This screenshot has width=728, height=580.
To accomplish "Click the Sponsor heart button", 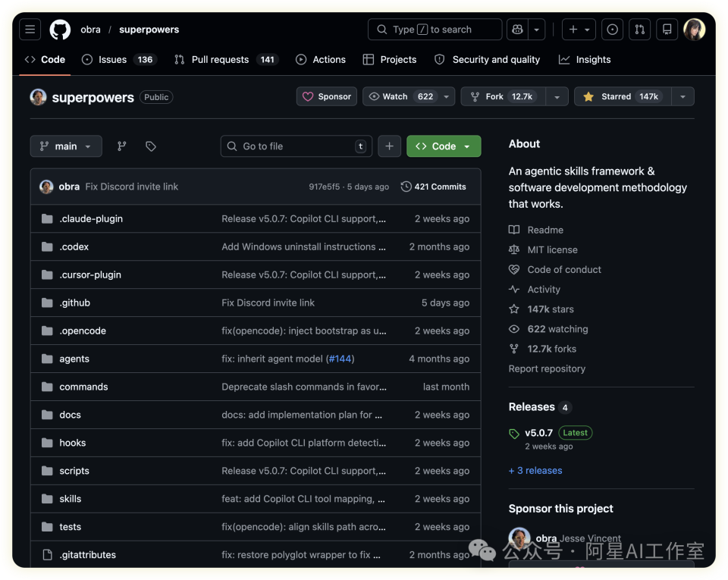I will (x=327, y=96).
